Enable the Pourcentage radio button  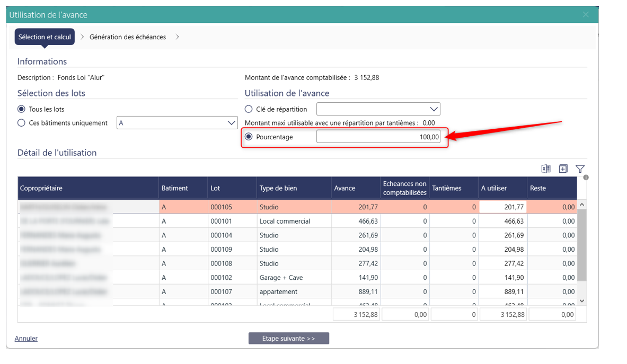click(x=249, y=137)
